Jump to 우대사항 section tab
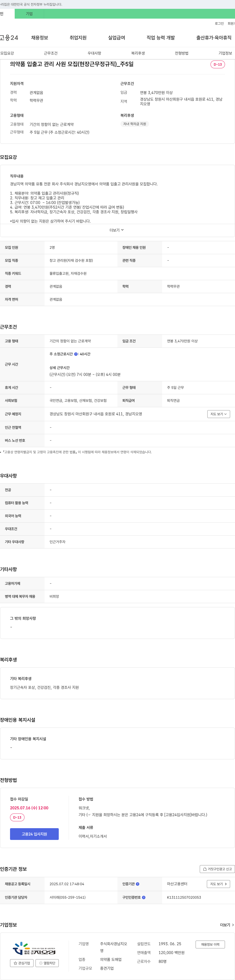This screenshot has height=980, width=235. tap(94, 53)
